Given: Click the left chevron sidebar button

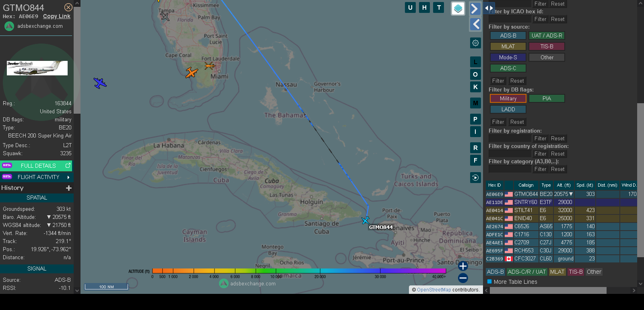Looking at the screenshot, I should pos(475,24).
